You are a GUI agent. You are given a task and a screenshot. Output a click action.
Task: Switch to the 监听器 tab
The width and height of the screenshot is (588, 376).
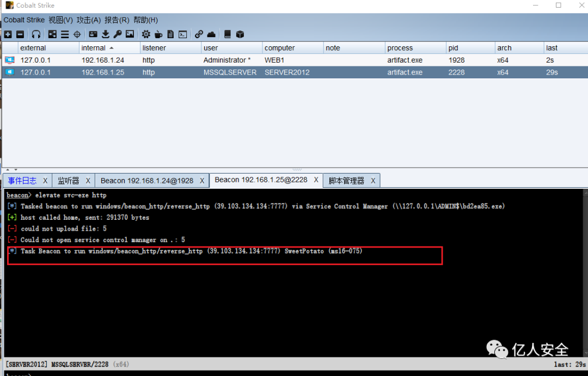(x=68, y=181)
